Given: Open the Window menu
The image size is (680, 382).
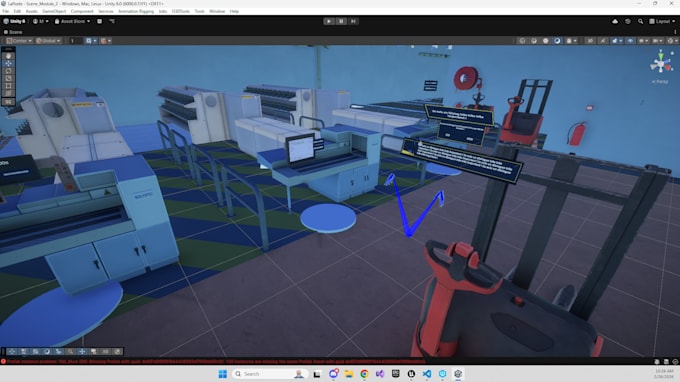Looking at the screenshot, I should 217,11.
